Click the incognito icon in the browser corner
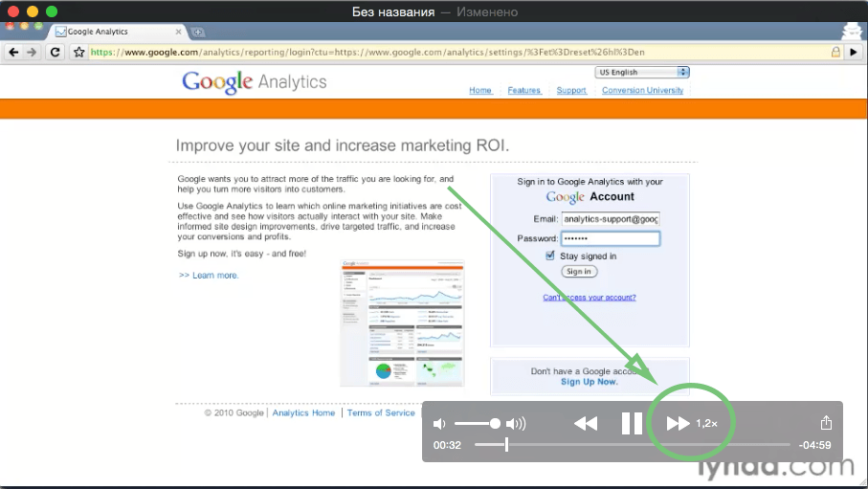This screenshot has width=868, height=489. coord(852,31)
